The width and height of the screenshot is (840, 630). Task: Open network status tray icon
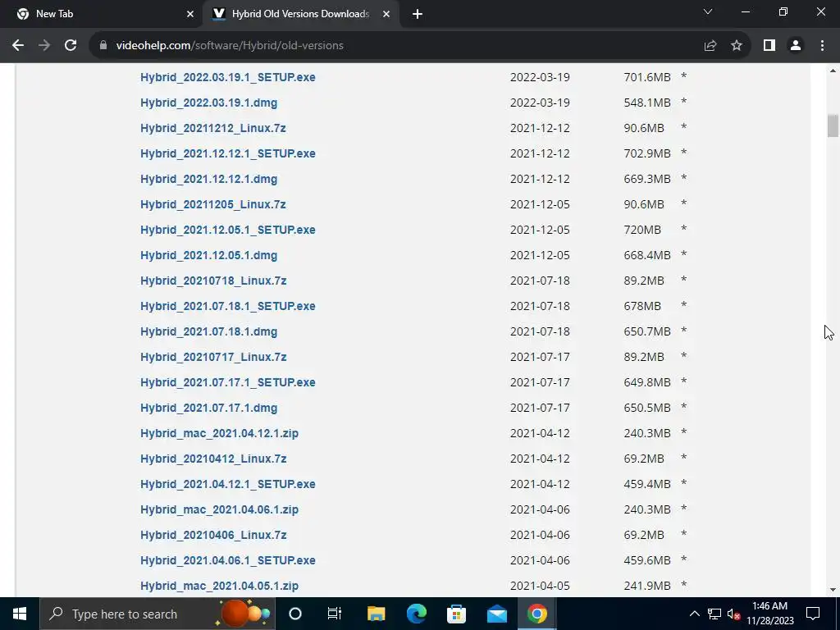coord(714,614)
